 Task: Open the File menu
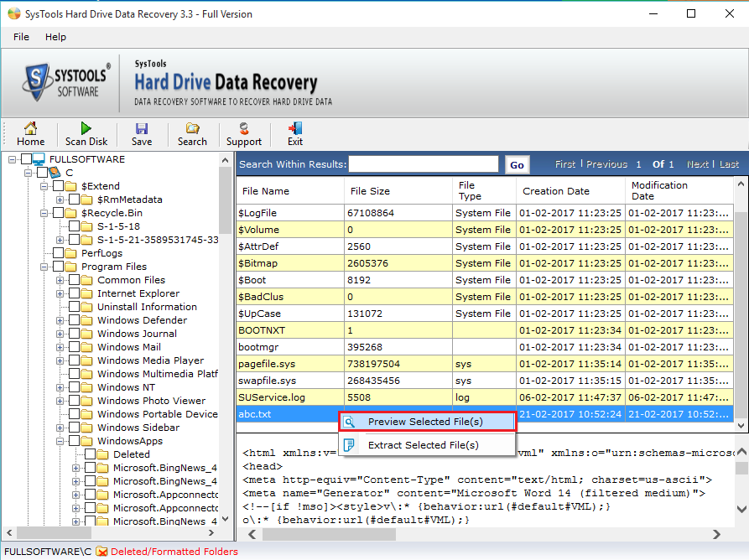tap(21, 37)
